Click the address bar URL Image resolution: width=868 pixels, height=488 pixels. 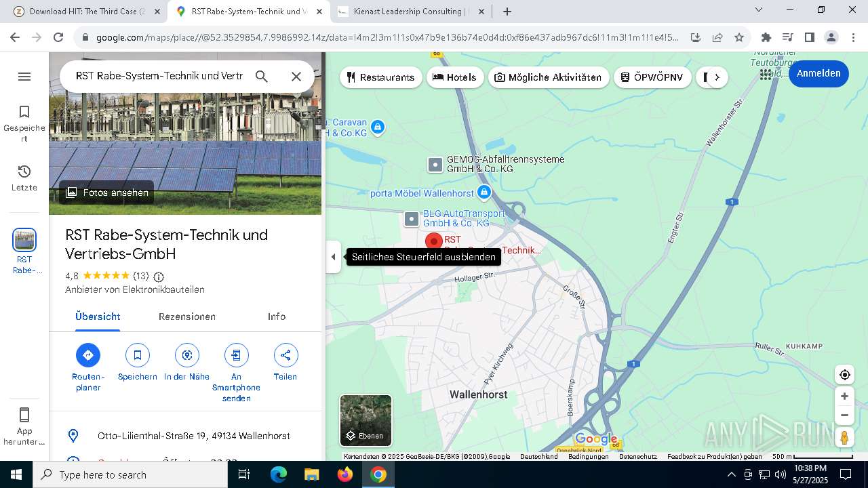(x=387, y=37)
